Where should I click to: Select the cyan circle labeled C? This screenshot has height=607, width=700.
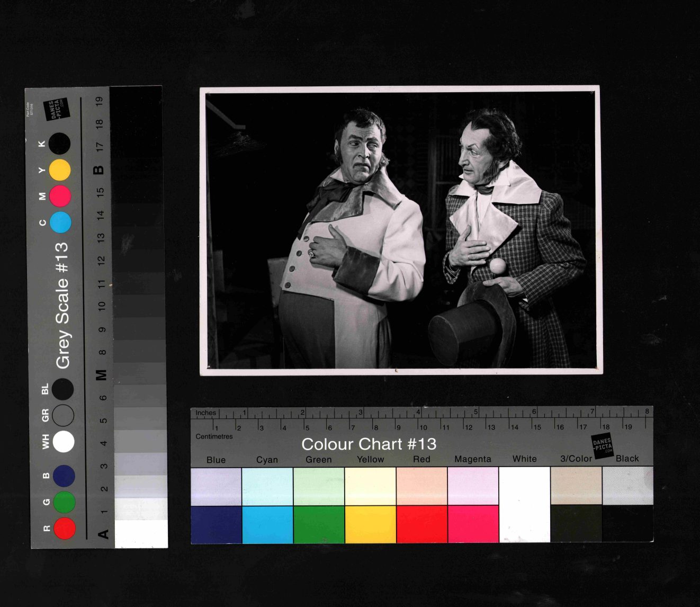tap(60, 222)
